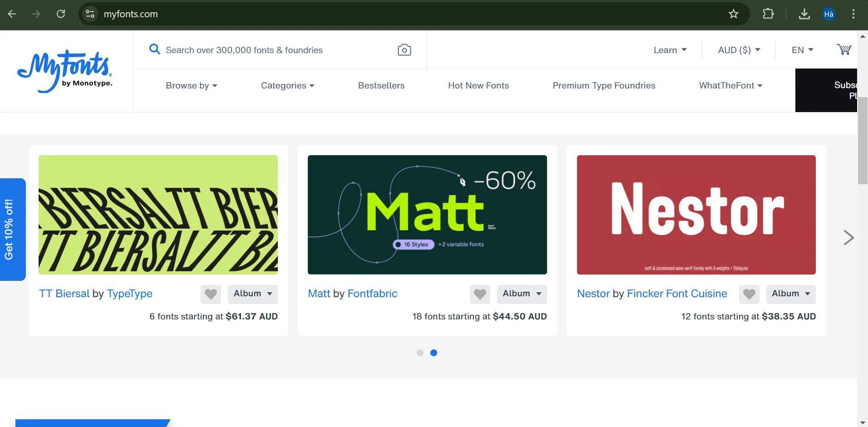Open site information icon in address bar
Image resolution: width=868 pixels, height=427 pixels.
tap(90, 14)
